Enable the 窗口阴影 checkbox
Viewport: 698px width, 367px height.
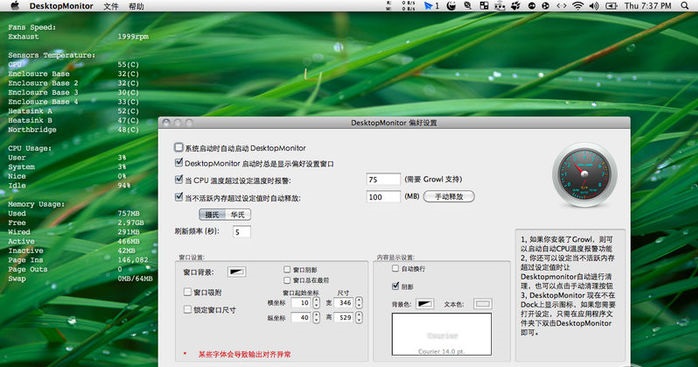point(287,269)
